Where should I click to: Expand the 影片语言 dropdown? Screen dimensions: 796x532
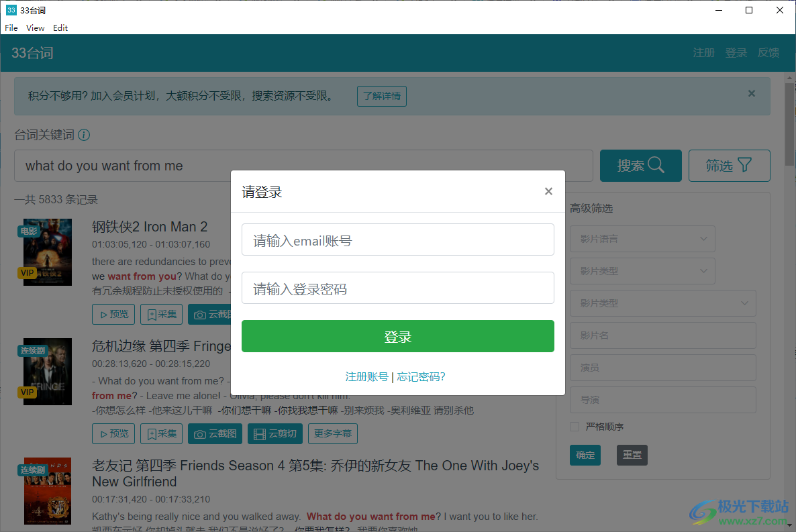[642, 239]
